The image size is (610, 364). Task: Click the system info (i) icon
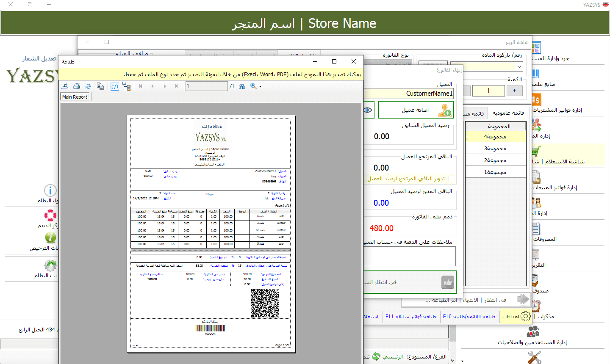pyautogui.click(x=50, y=190)
